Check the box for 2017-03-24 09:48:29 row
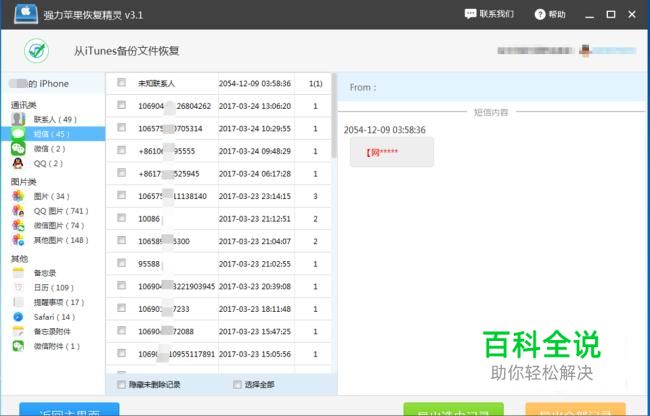The image size is (650, 416). [x=121, y=150]
